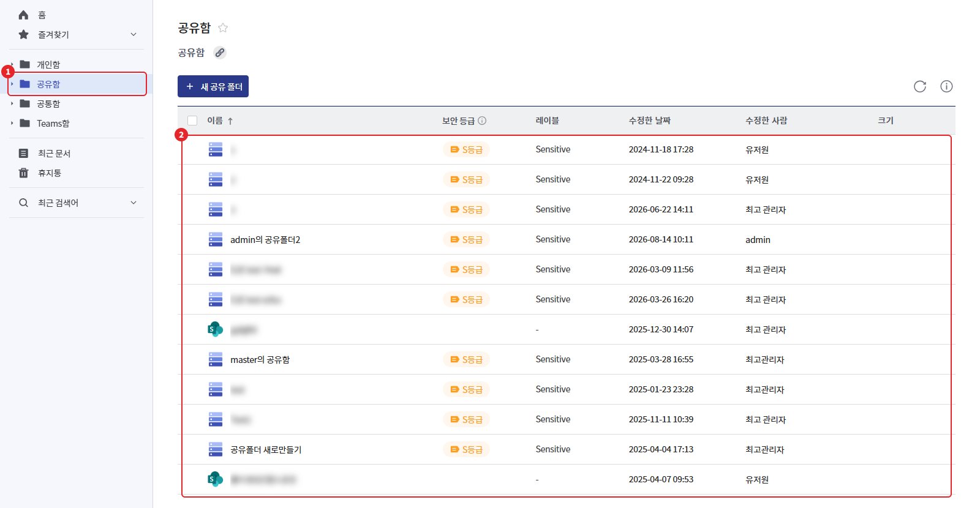Image resolution: width=980 pixels, height=508 pixels.
Task: Click the Home icon in the sidebar
Action: pyautogui.click(x=24, y=15)
